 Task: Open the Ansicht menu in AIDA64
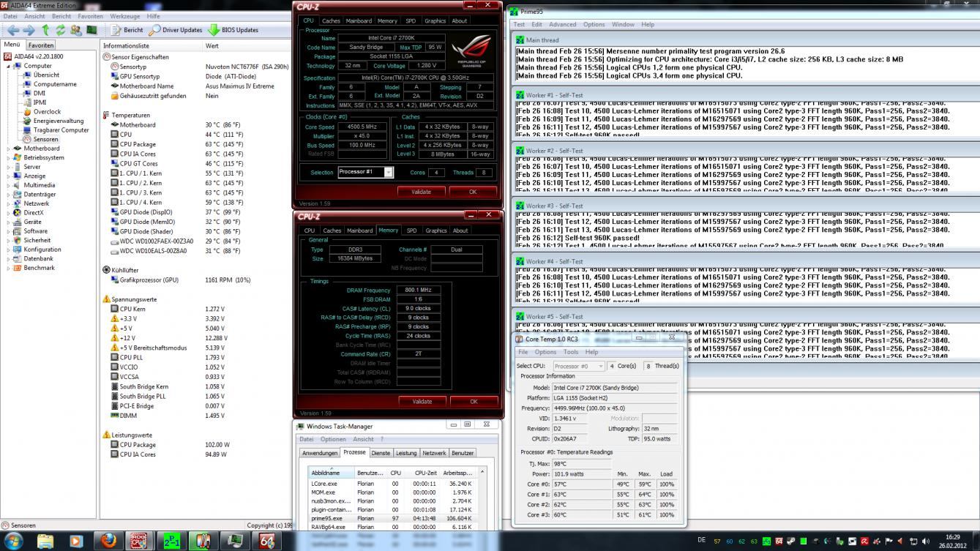click(34, 16)
